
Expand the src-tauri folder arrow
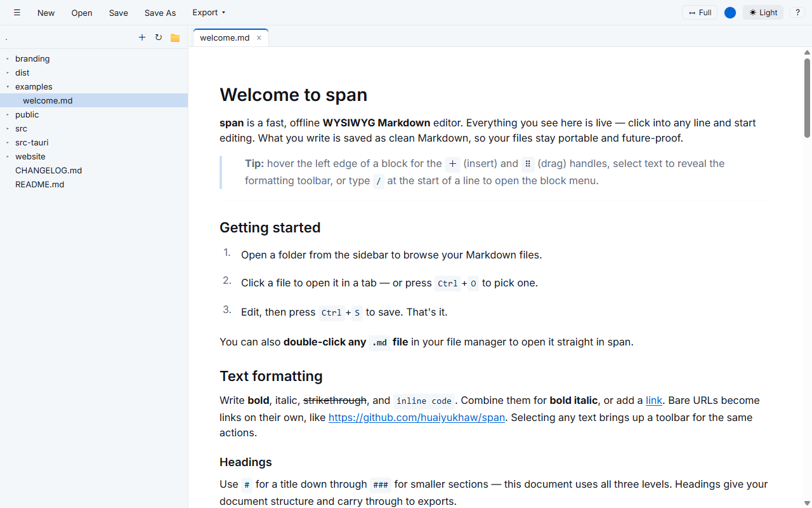click(x=8, y=142)
